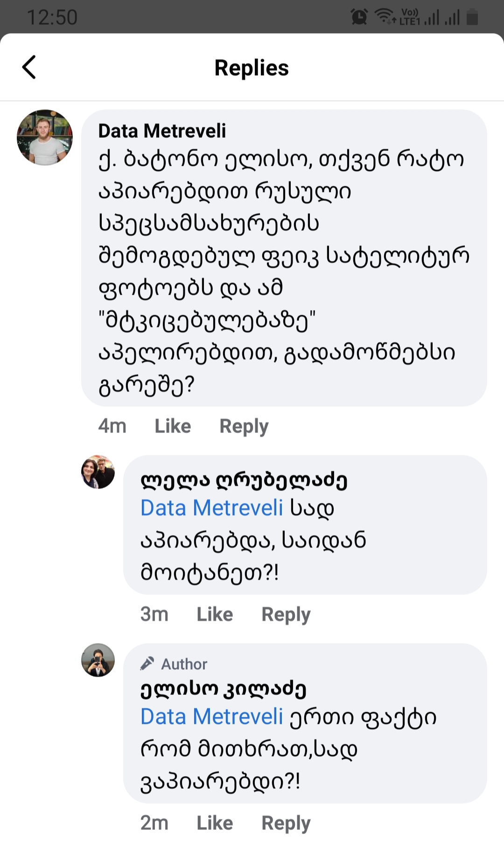This screenshot has height=842, width=504.
Task: Tap the Wi-Fi status bar icon
Action: pyautogui.click(x=385, y=17)
